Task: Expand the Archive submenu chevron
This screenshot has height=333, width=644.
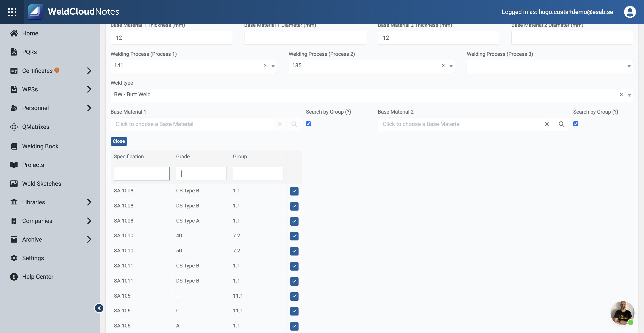Action: 89,239
